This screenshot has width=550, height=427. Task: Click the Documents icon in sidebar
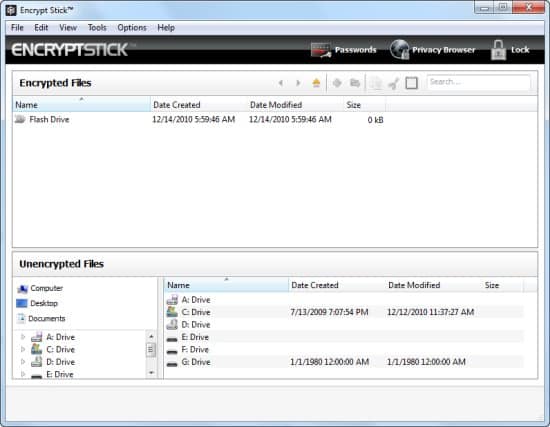(x=21, y=318)
